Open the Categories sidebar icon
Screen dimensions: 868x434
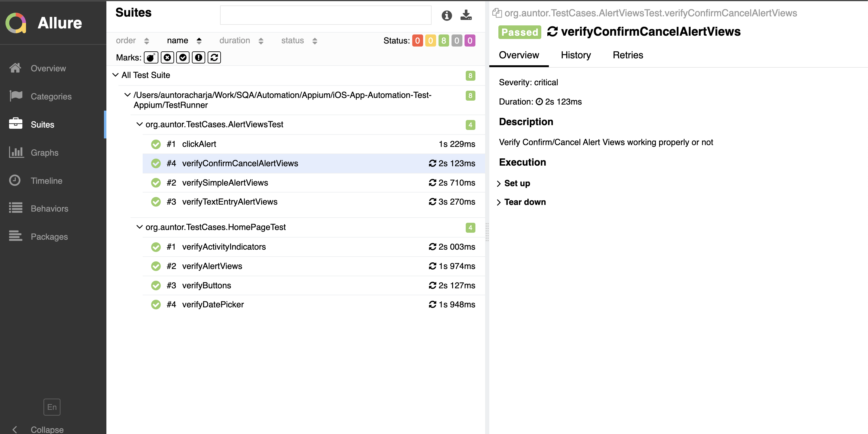pos(15,96)
